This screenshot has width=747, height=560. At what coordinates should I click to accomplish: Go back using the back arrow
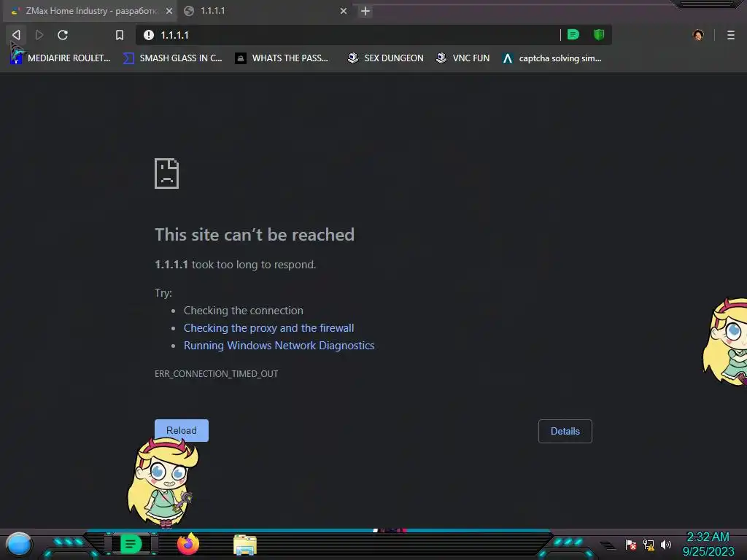pyautogui.click(x=16, y=35)
